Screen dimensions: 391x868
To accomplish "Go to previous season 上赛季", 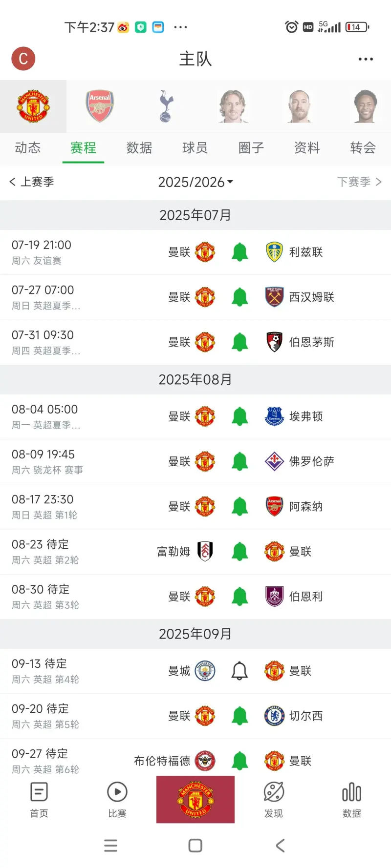I will [x=32, y=182].
